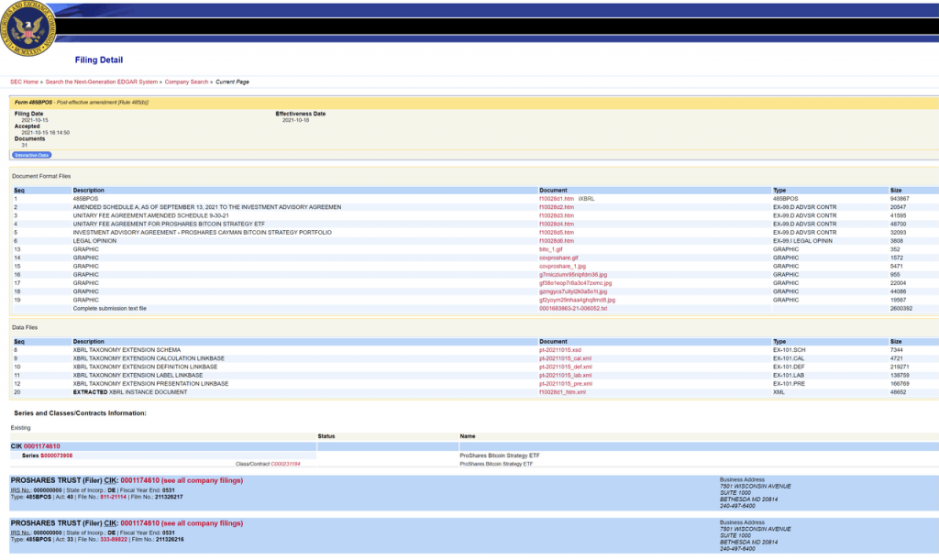Viewport: 939px width, 560px height.
Task: Click the Data Files section label
Action: (x=25, y=328)
